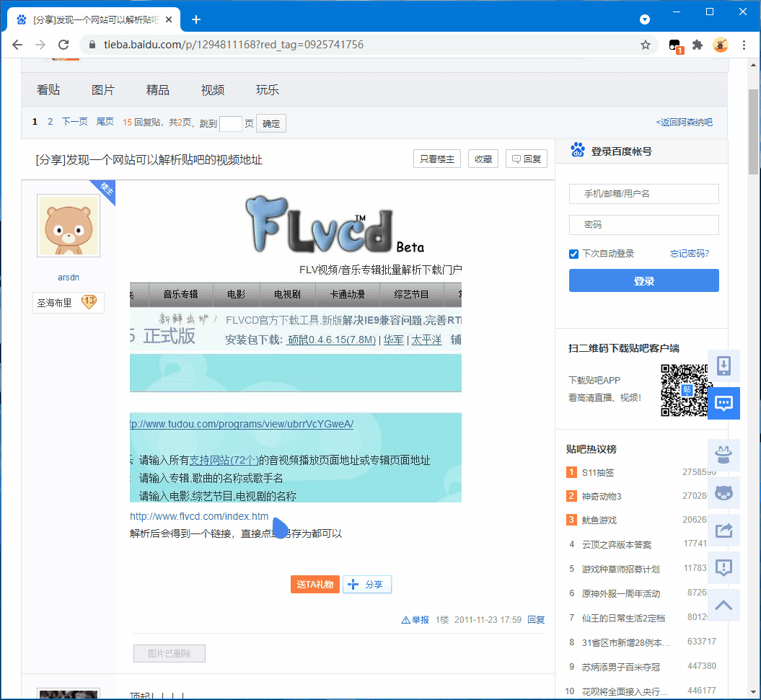Switch to the 视频 forum tab
This screenshot has height=700, width=761.
click(211, 89)
